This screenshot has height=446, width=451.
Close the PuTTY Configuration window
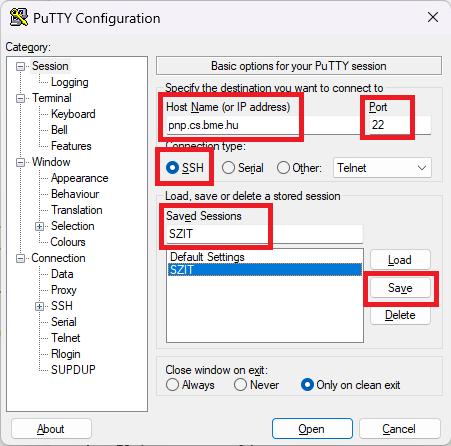pos(433,17)
